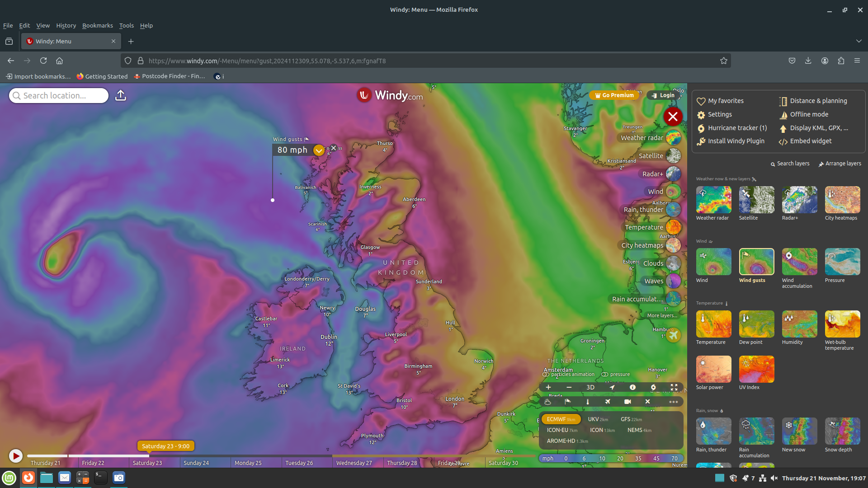Click the hurricane tracker icon on the map toolbar
Screen dimensions: 868x488
click(x=653, y=387)
